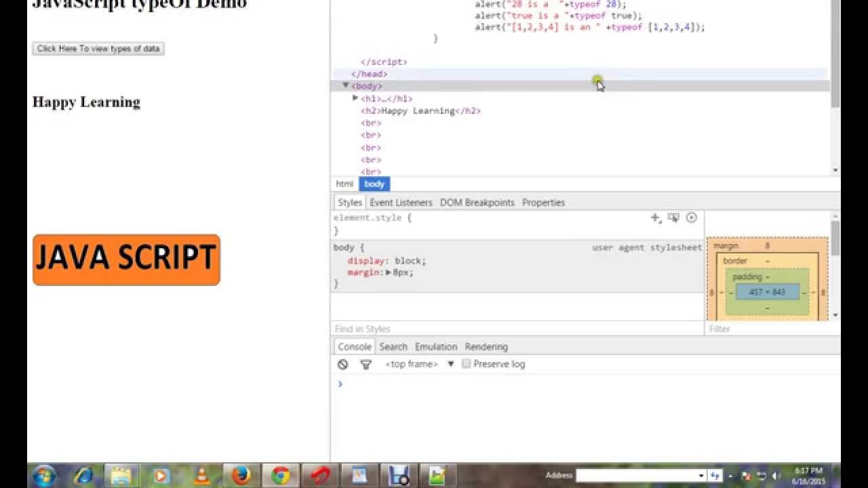Open the floppy disk recorder taskbar icon
This screenshot has width=868, height=488.
pos(398,475)
